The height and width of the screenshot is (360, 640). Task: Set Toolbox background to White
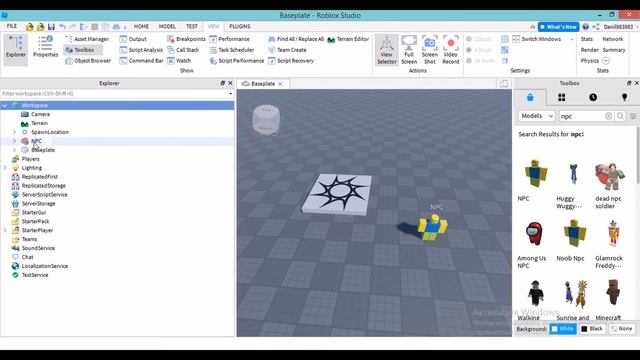tap(562, 329)
